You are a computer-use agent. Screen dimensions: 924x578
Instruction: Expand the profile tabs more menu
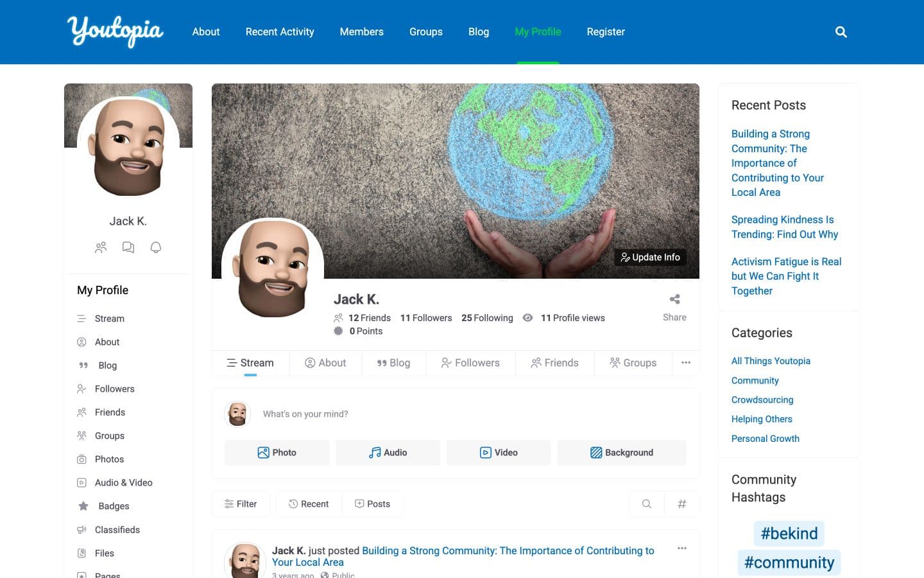pyautogui.click(x=685, y=363)
